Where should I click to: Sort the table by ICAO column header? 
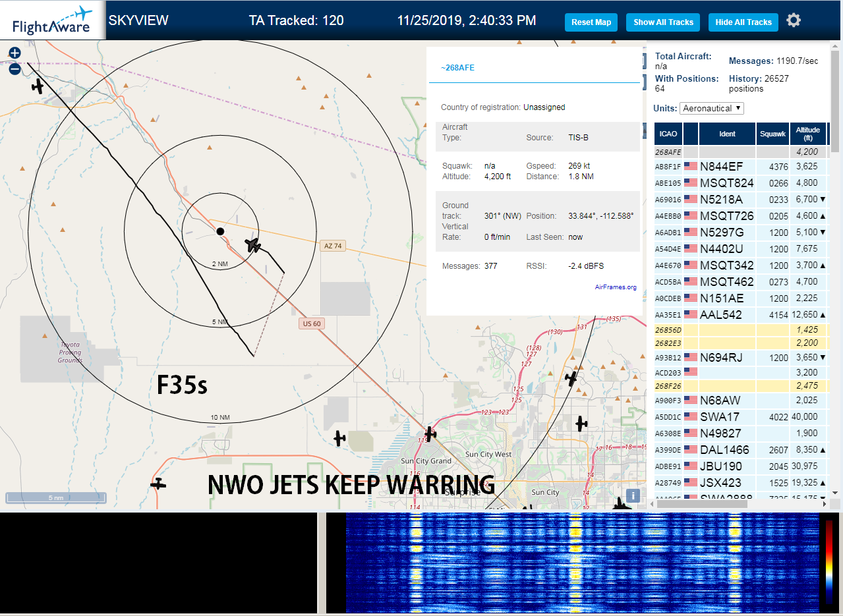pyautogui.click(x=668, y=134)
